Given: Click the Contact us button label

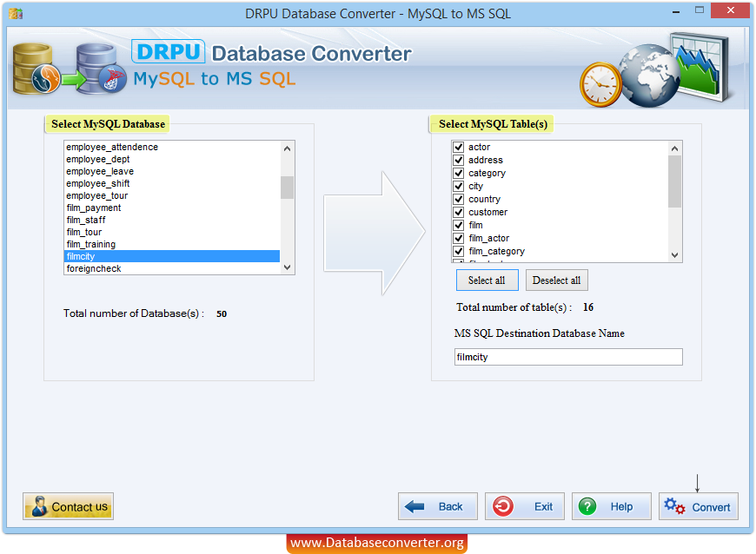Looking at the screenshot, I should point(80,507).
